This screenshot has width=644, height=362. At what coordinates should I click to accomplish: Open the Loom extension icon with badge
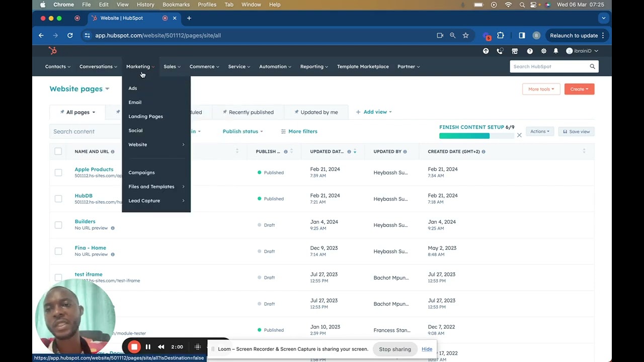click(487, 36)
